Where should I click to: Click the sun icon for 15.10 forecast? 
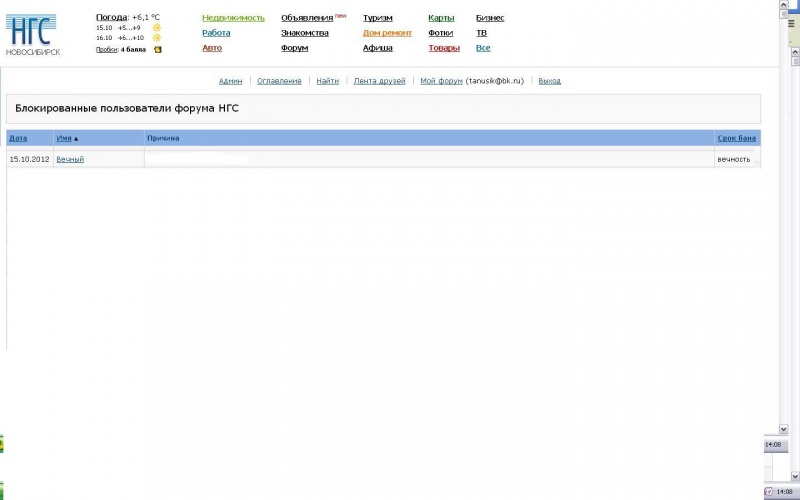[157, 28]
